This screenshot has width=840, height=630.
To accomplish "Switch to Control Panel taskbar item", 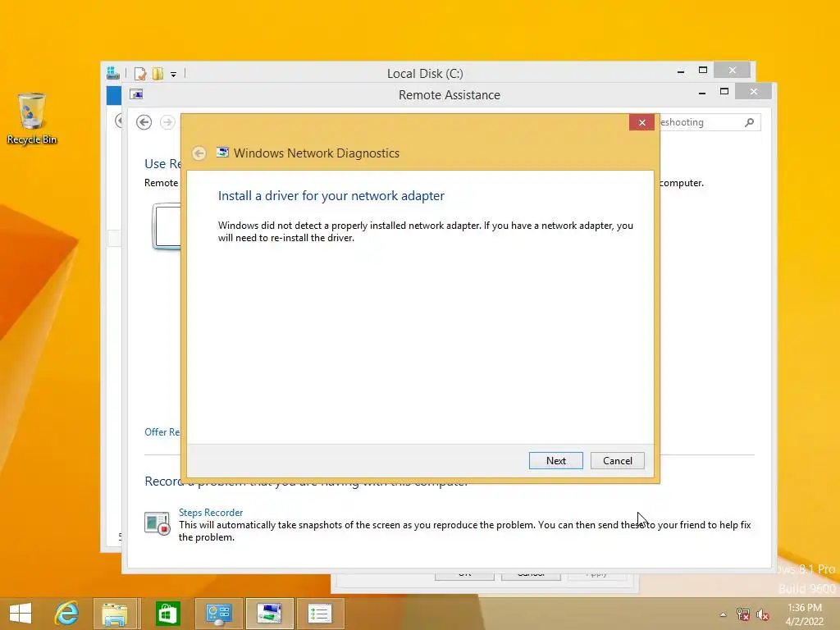I will (x=218, y=614).
